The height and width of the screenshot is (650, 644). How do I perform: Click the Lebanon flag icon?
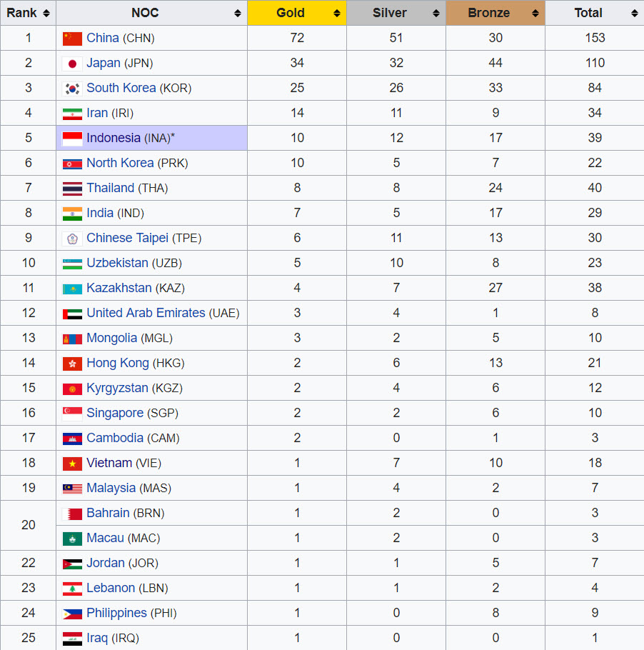pyautogui.click(x=72, y=589)
